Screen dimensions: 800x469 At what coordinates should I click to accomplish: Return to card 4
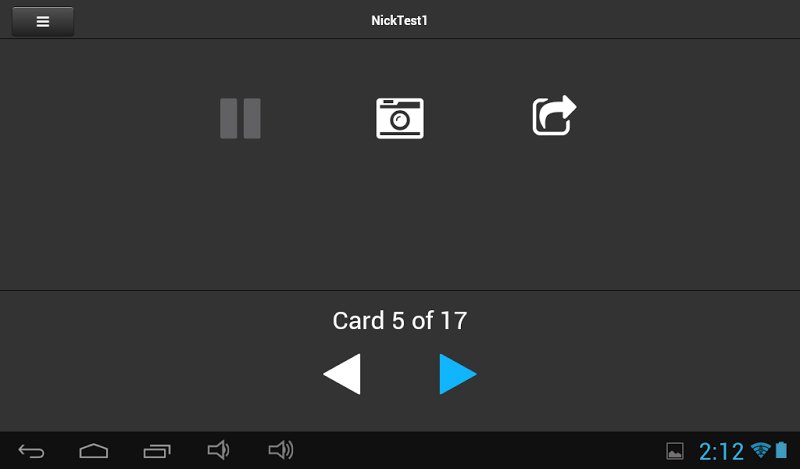342,374
